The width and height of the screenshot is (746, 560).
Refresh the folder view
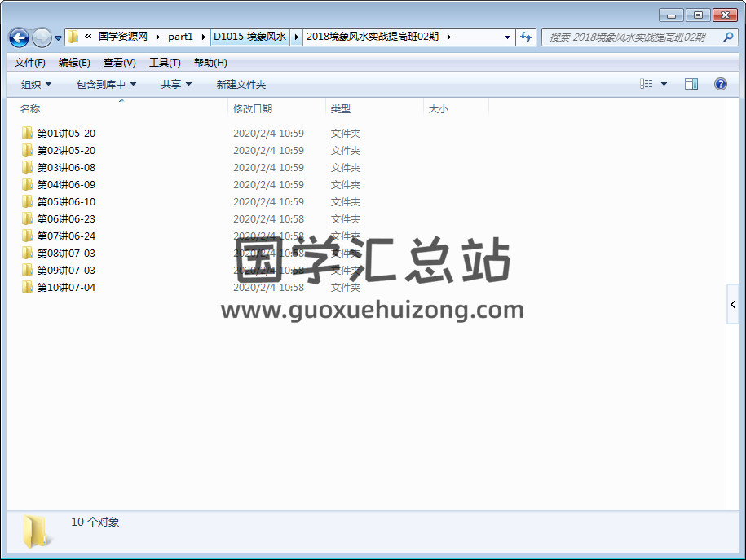pos(526,37)
